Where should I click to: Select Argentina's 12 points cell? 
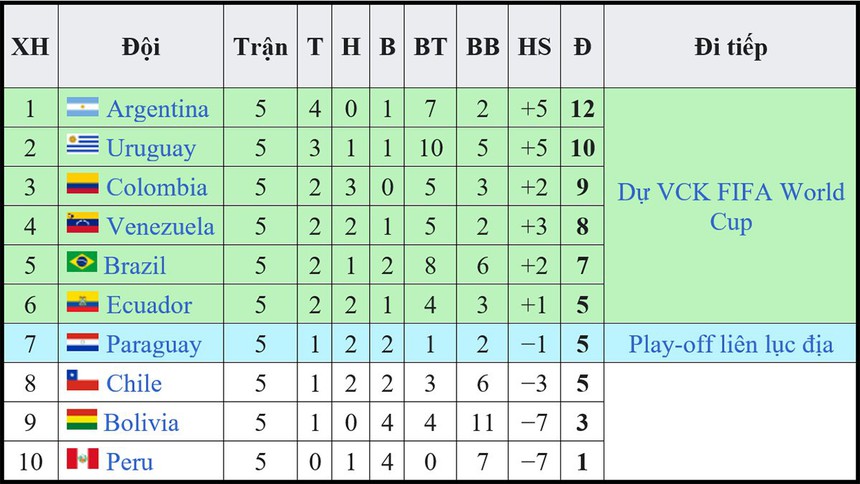(x=582, y=109)
